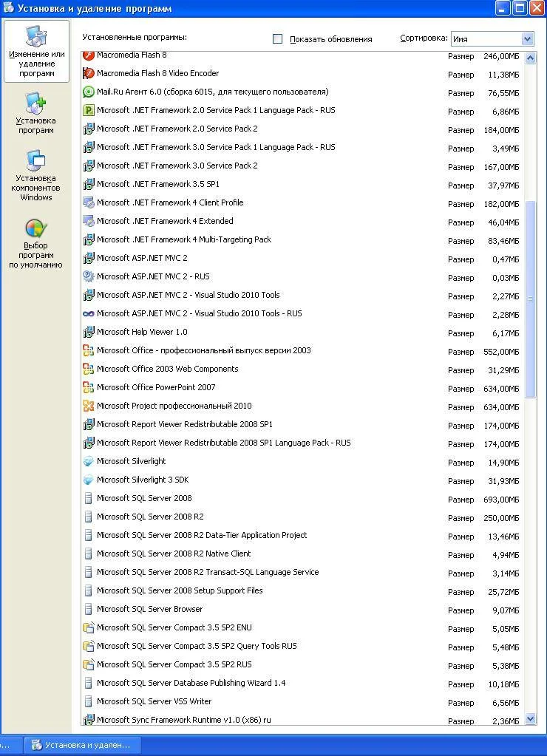Open the "Изменение или удаление программ" section
Screen dimensions: 547x756
pos(36,52)
